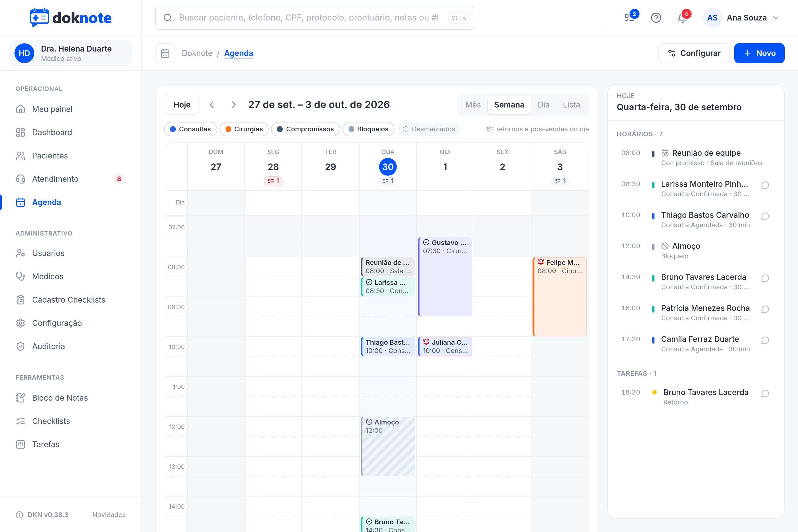Open the Gustavo surgery event at 07:30
This screenshot has height=532, width=798.
tap(445, 277)
